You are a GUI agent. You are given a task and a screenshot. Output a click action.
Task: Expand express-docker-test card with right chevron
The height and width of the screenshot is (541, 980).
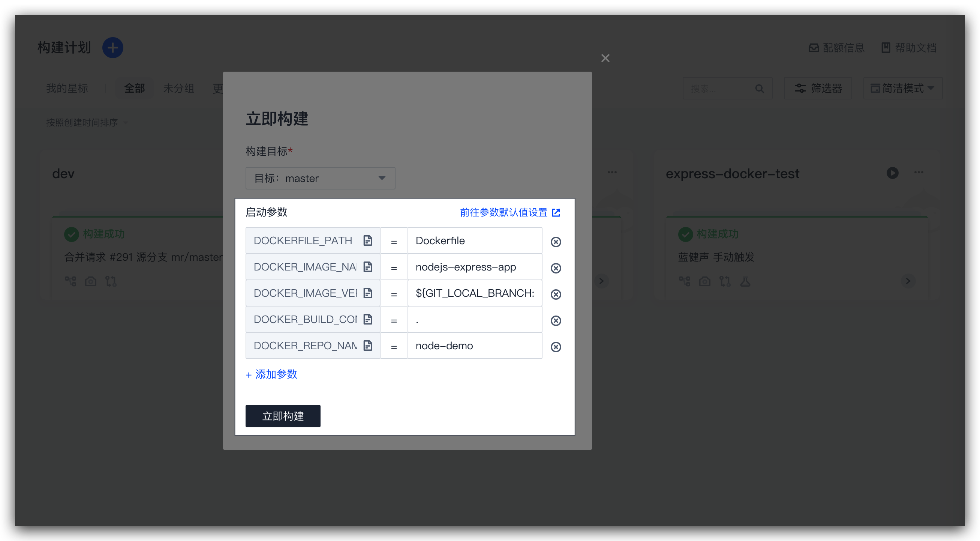(x=908, y=281)
